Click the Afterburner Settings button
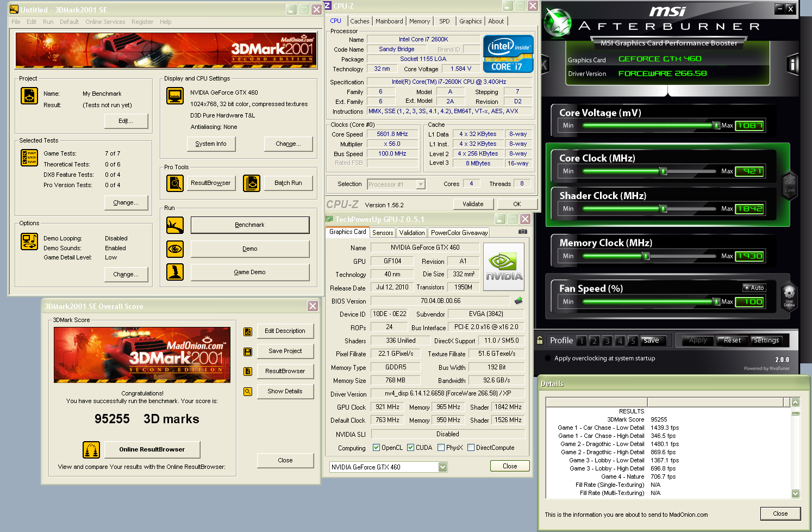 tap(766, 341)
